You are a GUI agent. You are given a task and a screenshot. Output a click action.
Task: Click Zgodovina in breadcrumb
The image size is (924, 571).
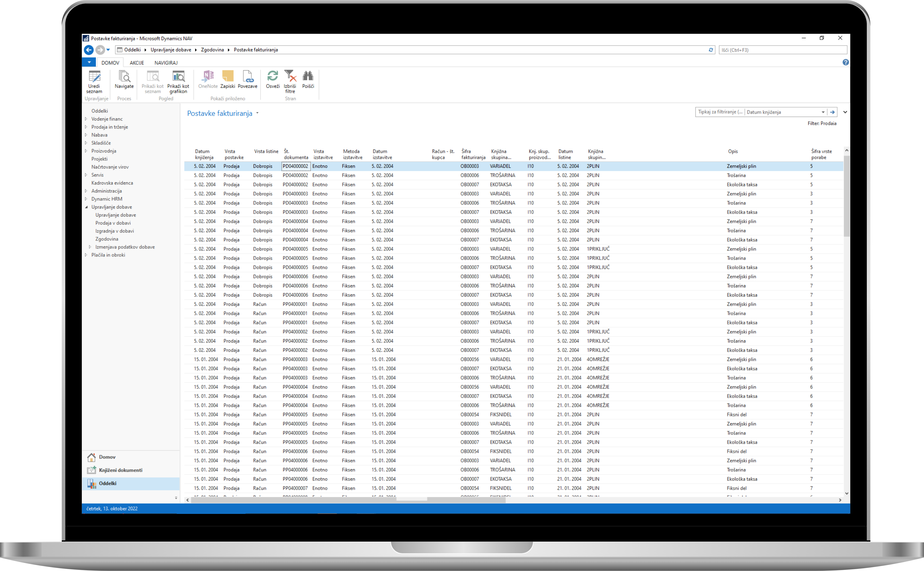coord(212,50)
